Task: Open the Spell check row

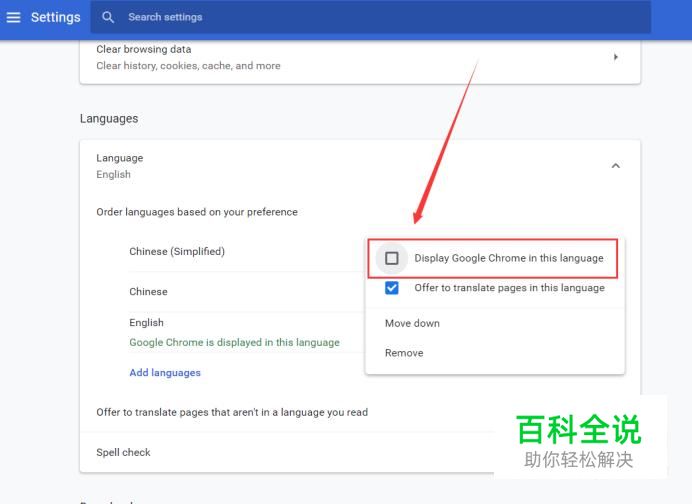Action: [x=287, y=452]
